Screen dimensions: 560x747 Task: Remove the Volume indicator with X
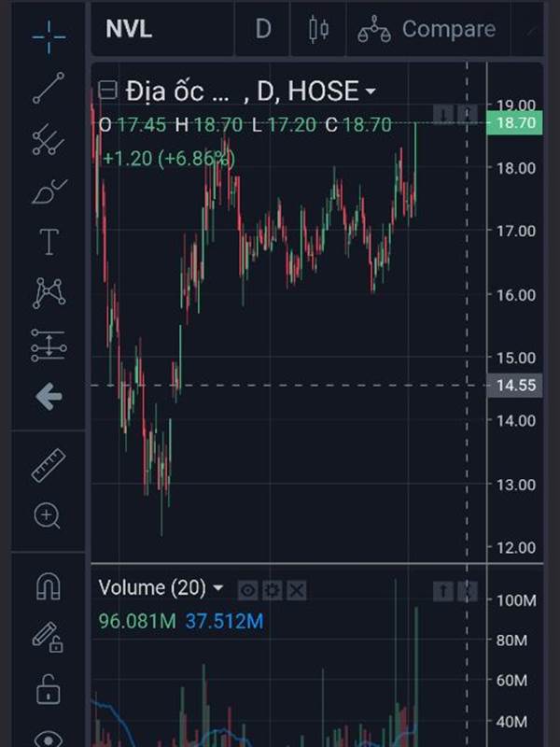(x=297, y=591)
